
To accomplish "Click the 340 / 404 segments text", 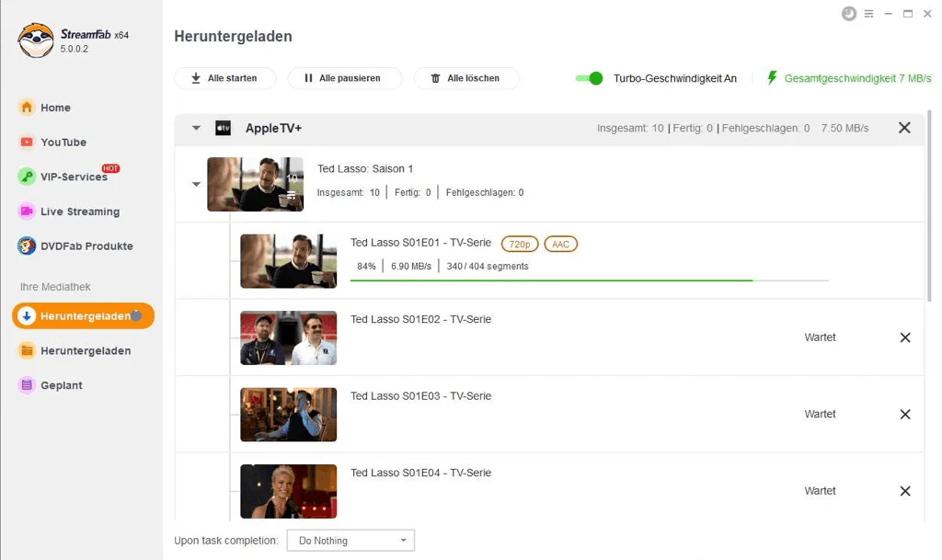I will (488, 267).
